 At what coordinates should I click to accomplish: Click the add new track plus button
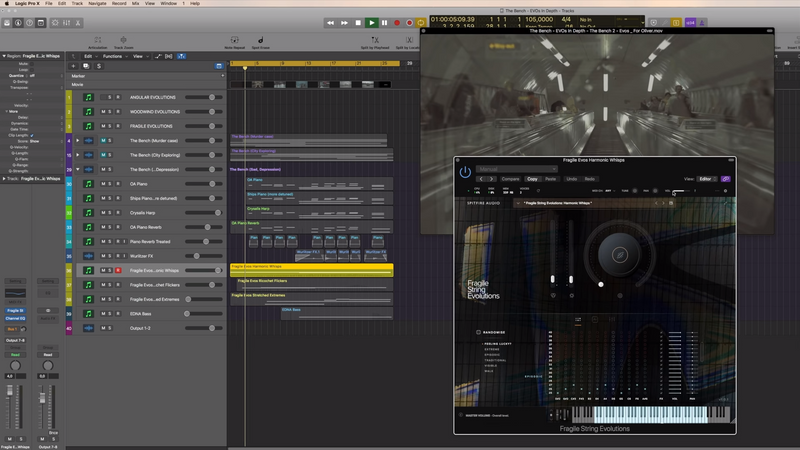74,67
